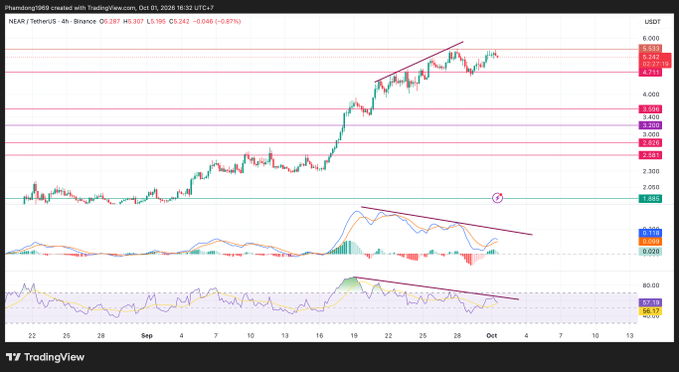Select the purple 3.200 level label
The image size is (679, 372).
point(650,125)
